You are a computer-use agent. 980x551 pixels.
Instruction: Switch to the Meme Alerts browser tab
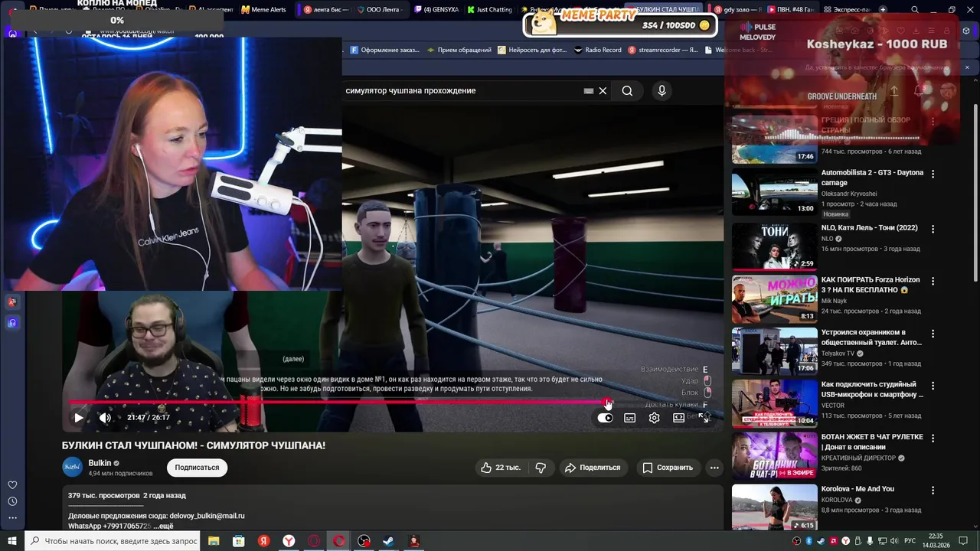pos(263,10)
